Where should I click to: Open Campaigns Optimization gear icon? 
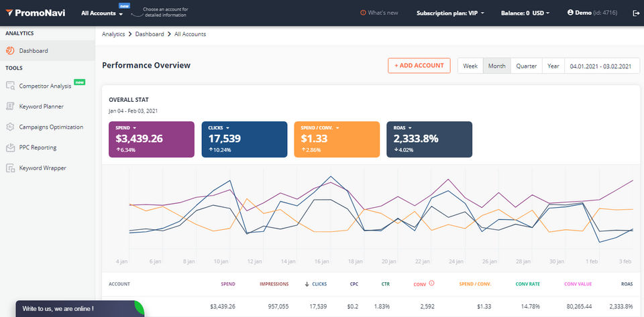click(x=10, y=127)
